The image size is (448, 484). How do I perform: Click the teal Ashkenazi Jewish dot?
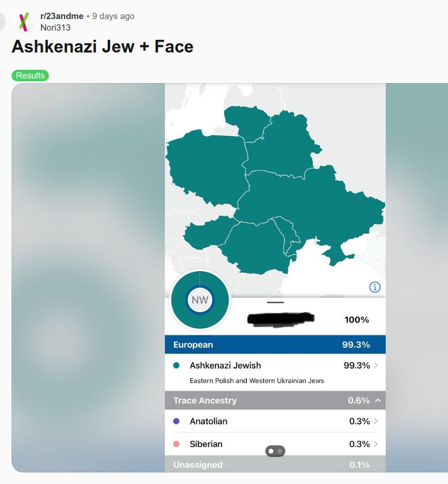click(x=176, y=365)
